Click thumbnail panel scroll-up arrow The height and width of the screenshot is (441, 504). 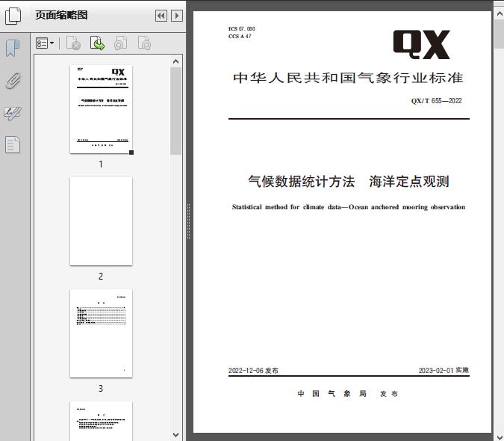pos(175,61)
